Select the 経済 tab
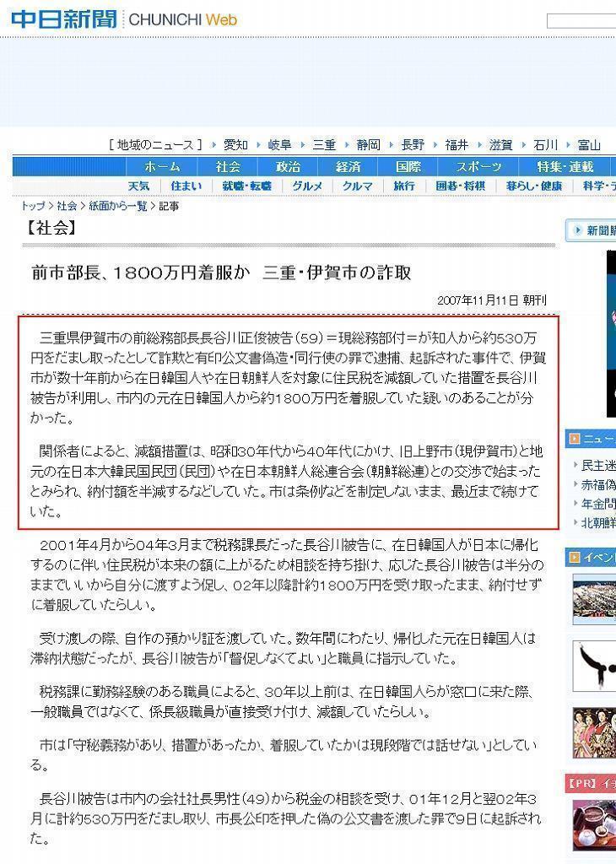The width and height of the screenshot is (616, 864). 348,167
